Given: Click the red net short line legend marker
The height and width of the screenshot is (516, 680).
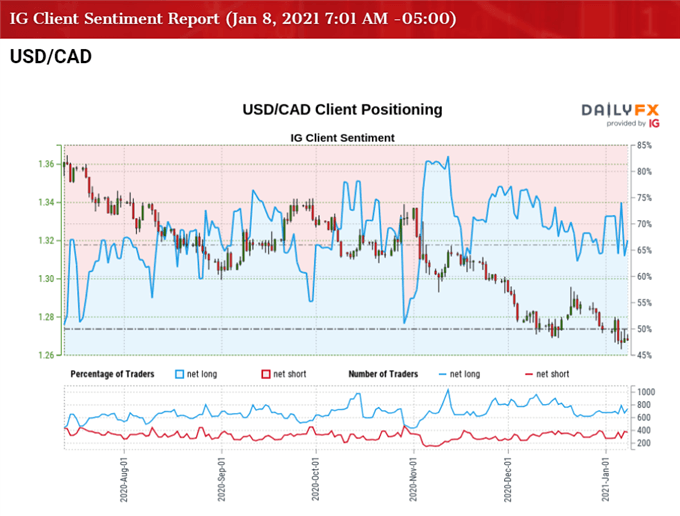Looking at the screenshot, I should (x=529, y=374).
